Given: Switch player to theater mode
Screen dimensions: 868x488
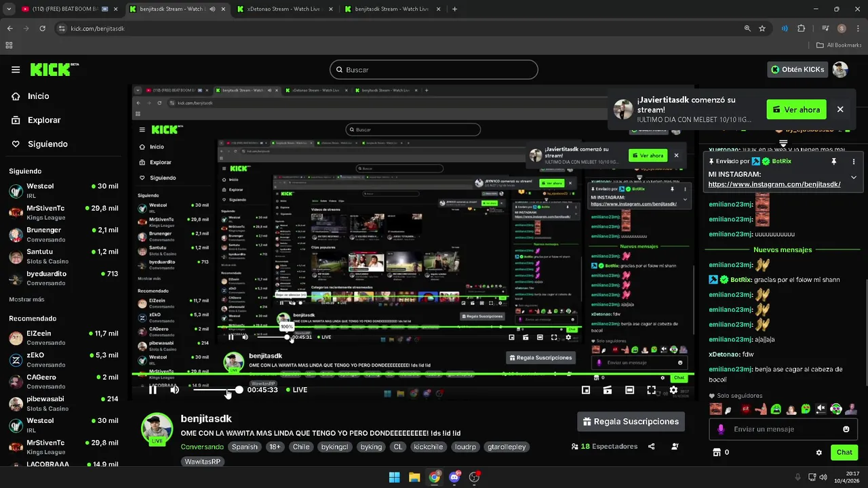Looking at the screenshot, I should pyautogui.click(x=629, y=390).
